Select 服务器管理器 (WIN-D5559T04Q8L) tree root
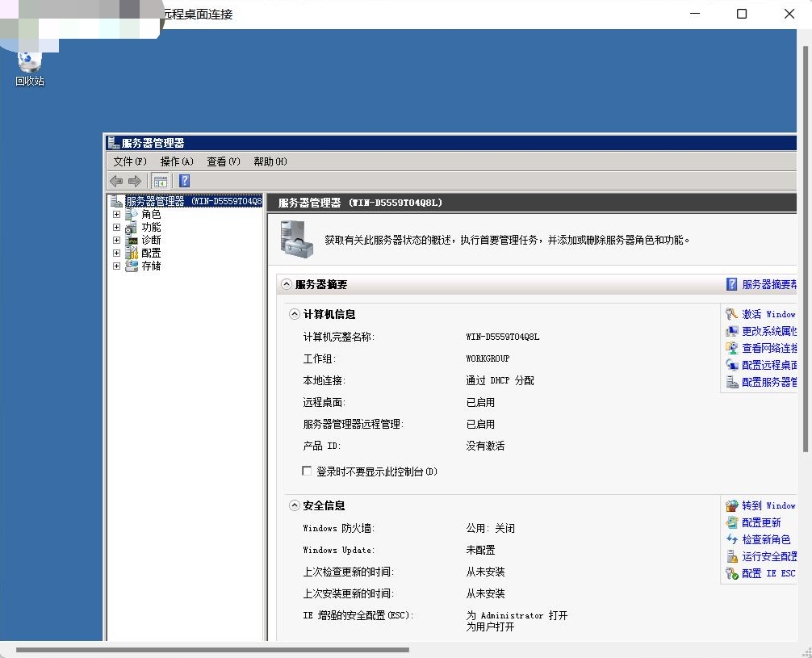 194,200
